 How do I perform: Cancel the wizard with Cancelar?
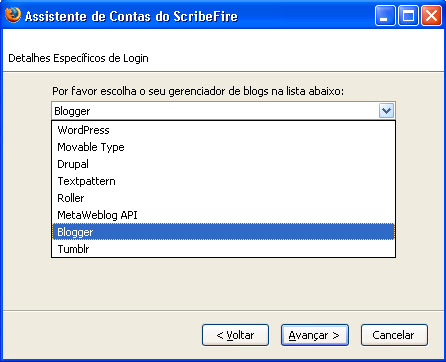click(394, 335)
